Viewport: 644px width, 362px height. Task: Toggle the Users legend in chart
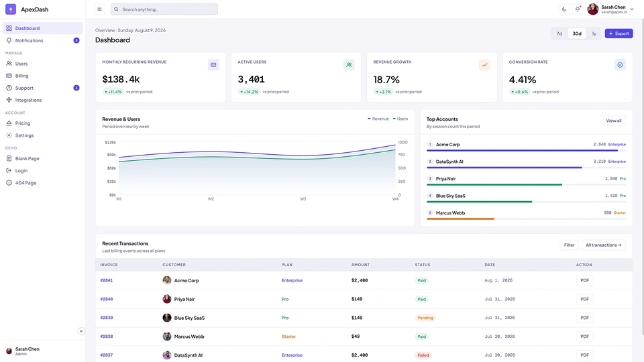[x=400, y=119]
